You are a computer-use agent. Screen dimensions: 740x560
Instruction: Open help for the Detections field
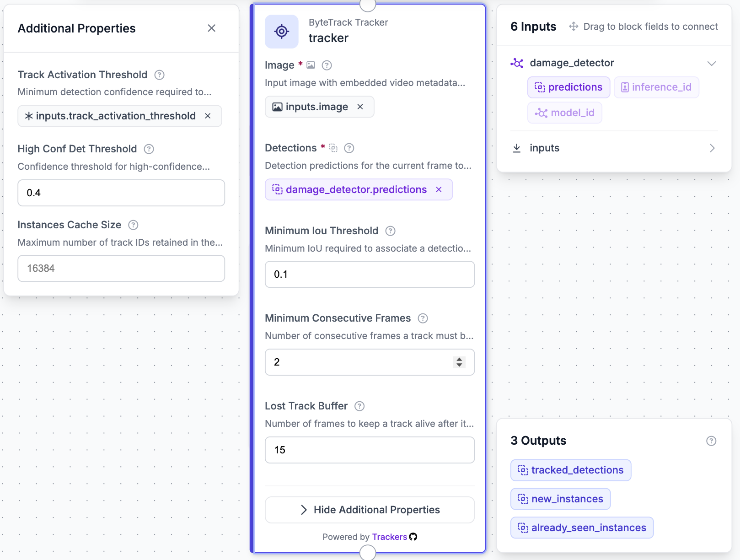coord(349,148)
